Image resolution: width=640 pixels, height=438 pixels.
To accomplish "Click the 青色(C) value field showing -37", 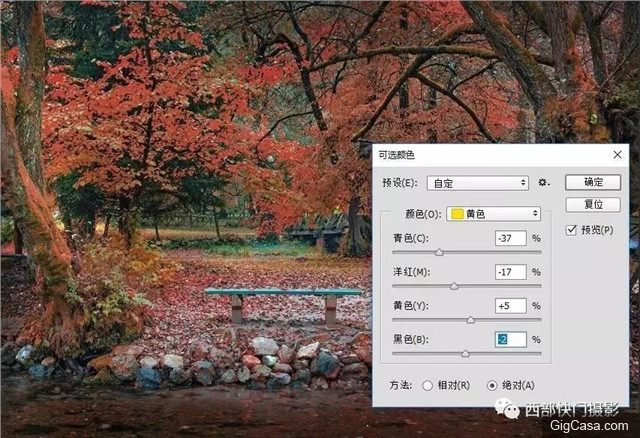I will pyautogui.click(x=511, y=238).
